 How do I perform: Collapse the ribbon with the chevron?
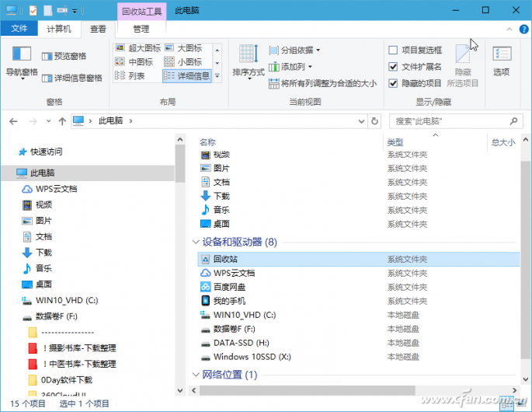pos(509,30)
